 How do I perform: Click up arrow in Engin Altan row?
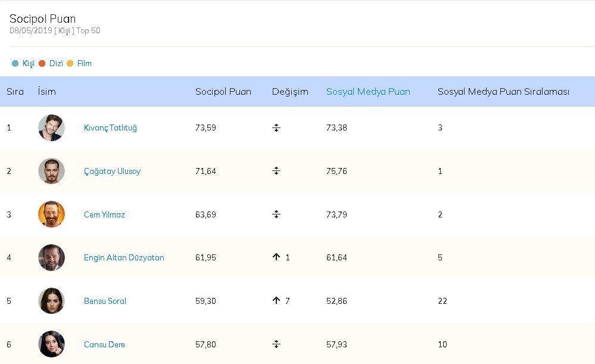276,257
